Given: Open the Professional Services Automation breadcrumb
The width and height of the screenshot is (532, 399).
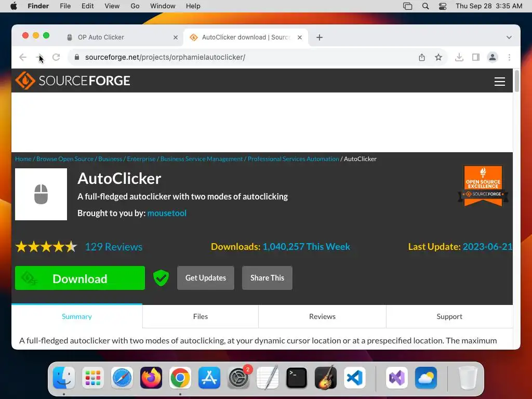Looking at the screenshot, I should [293, 159].
